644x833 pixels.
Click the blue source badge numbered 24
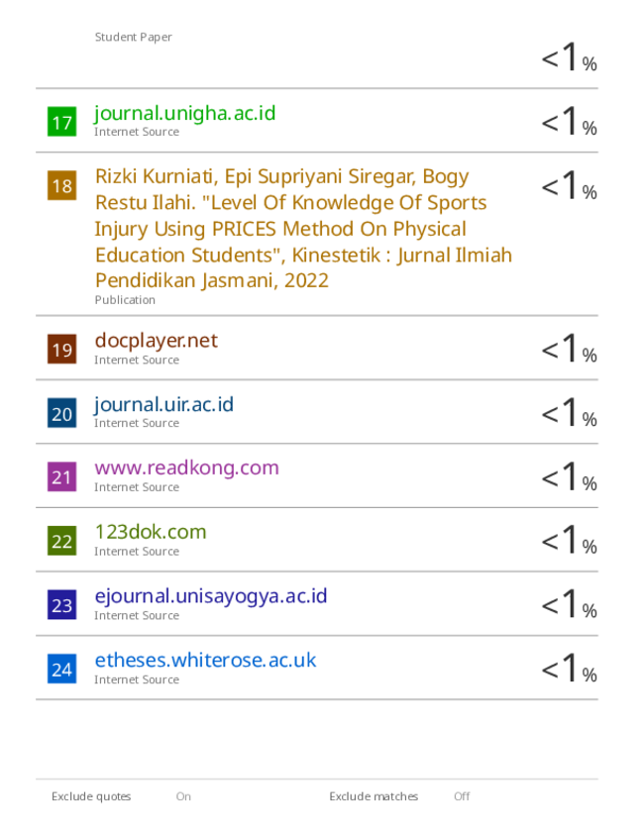pos(61,669)
